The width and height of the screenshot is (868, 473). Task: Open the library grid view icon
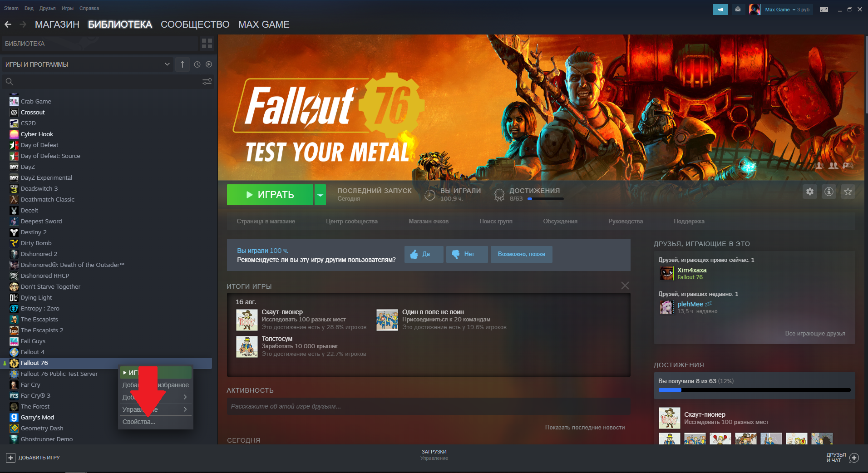207,44
